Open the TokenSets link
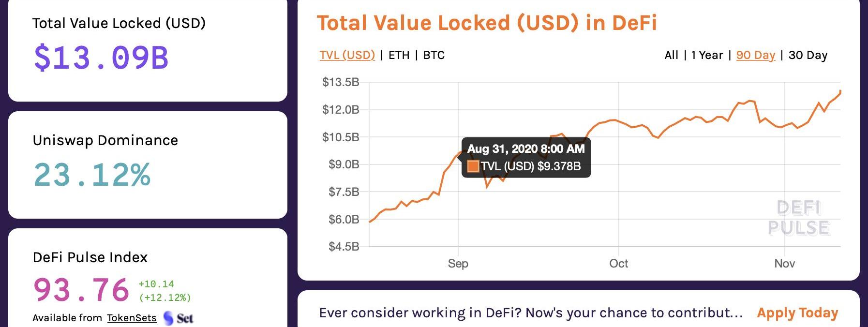The width and height of the screenshot is (868, 327). pyautogui.click(x=132, y=318)
